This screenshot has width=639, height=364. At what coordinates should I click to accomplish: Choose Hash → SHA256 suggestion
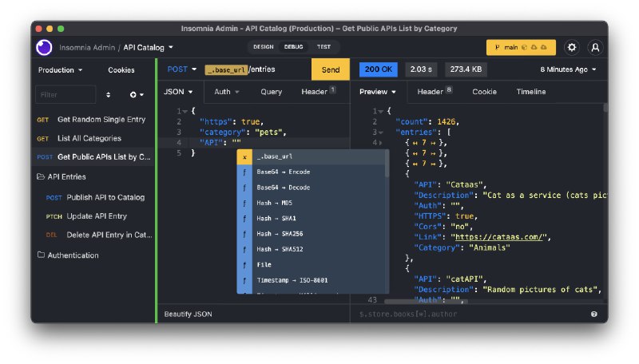(311, 234)
